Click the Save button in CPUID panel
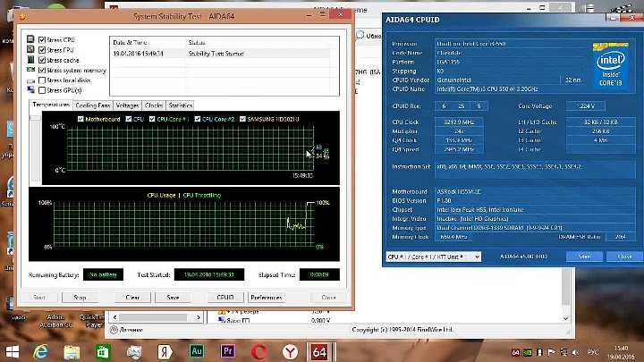The height and width of the screenshot is (362, 644). coord(584,257)
